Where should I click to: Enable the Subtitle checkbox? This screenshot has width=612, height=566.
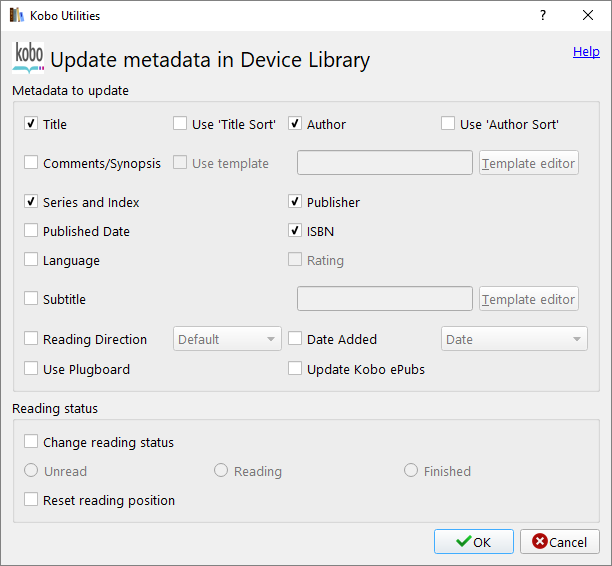click(x=32, y=299)
